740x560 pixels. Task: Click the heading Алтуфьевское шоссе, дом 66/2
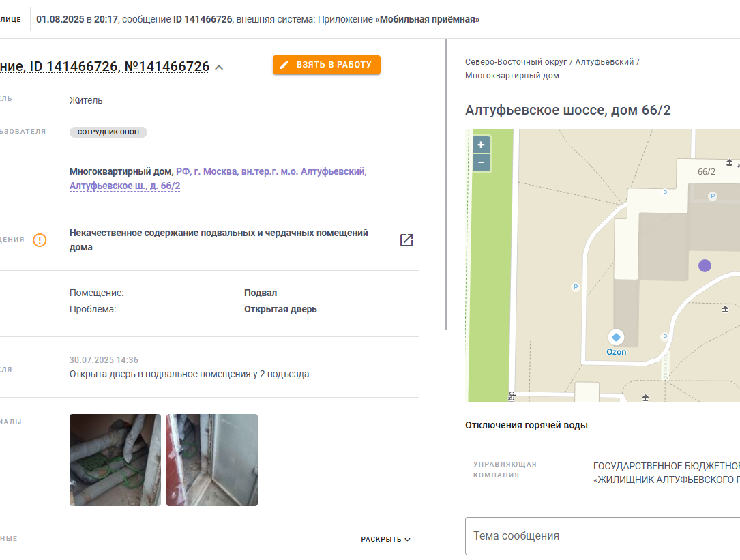(x=567, y=110)
